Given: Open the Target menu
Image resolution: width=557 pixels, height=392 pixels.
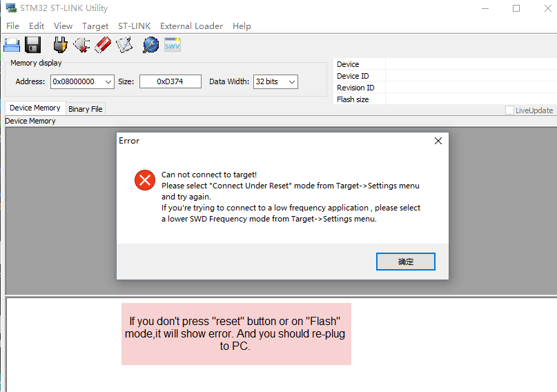Looking at the screenshot, I should tap(95, 26).
